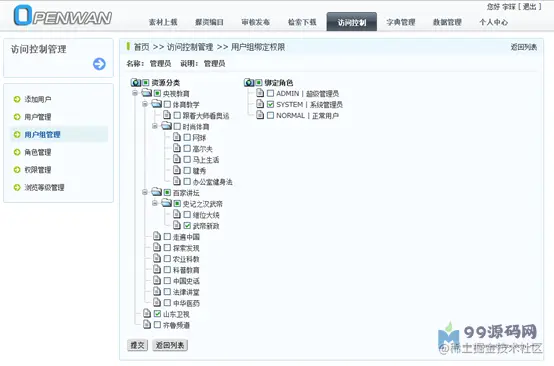Open the 审核发布 tab

pyautogui.click(x=256, y=22)
